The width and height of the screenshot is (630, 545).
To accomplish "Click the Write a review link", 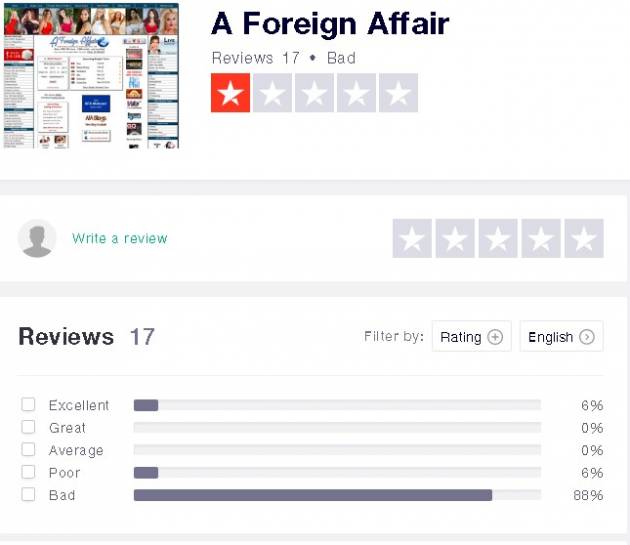I will click(x=120, y=239).
